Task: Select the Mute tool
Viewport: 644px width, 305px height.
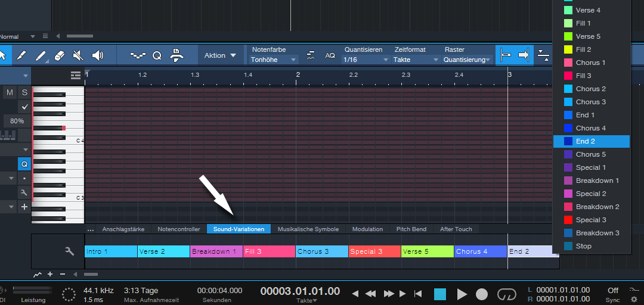Action: tap(78, 55)
